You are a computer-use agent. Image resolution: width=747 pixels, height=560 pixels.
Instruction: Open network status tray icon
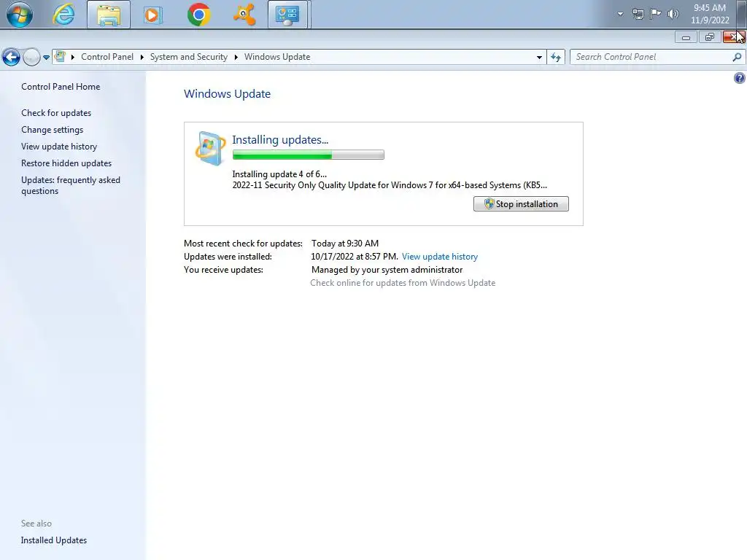coord(638,14)
